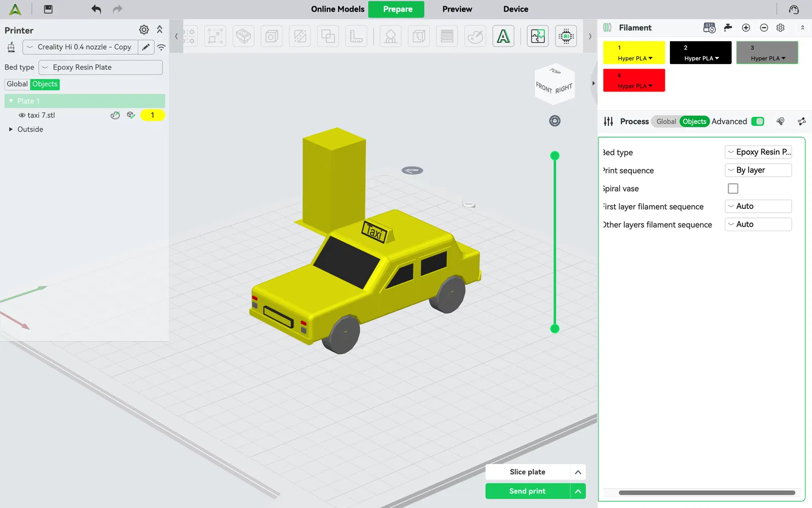This screenshot has height=508, width=812.
Task: Redo the last undone action
Action: coord(118,9)
